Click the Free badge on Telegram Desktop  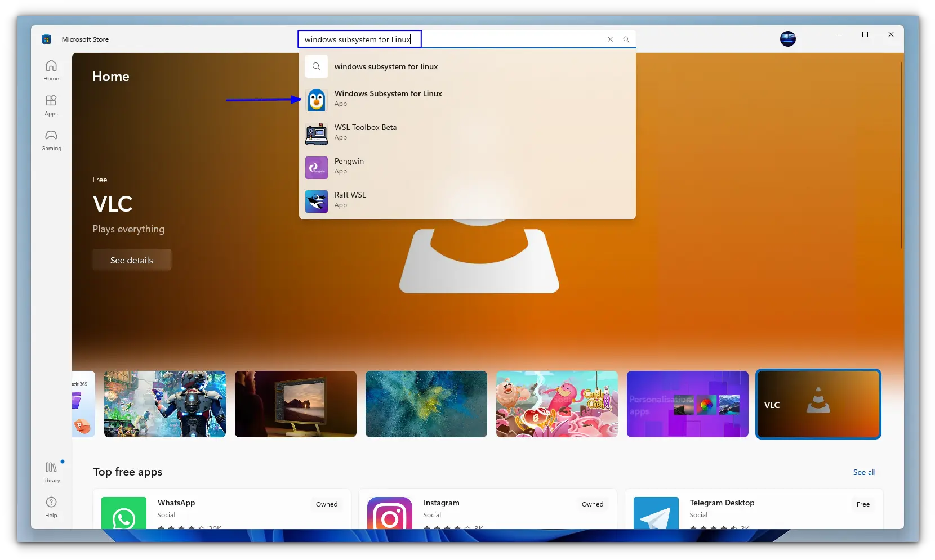tap(863, 504)
